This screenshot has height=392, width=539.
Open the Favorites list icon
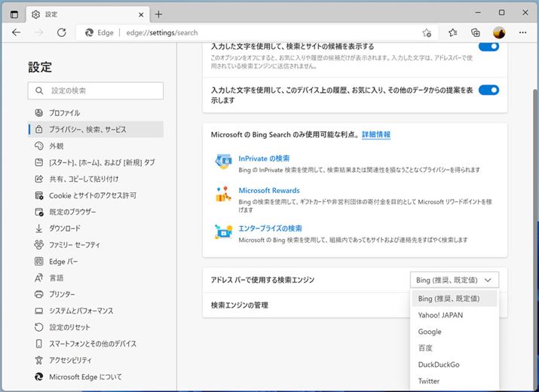(x=452, y=32)
